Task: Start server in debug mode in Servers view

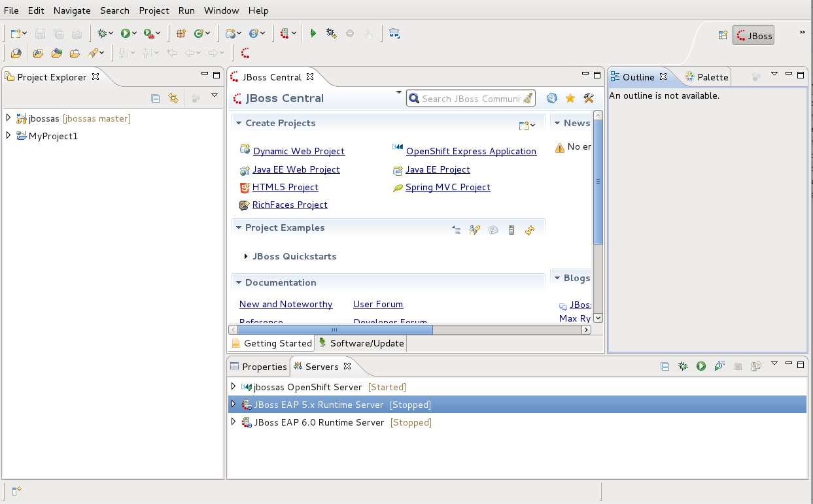Action: pyautogui.click(x=683, y=367)
